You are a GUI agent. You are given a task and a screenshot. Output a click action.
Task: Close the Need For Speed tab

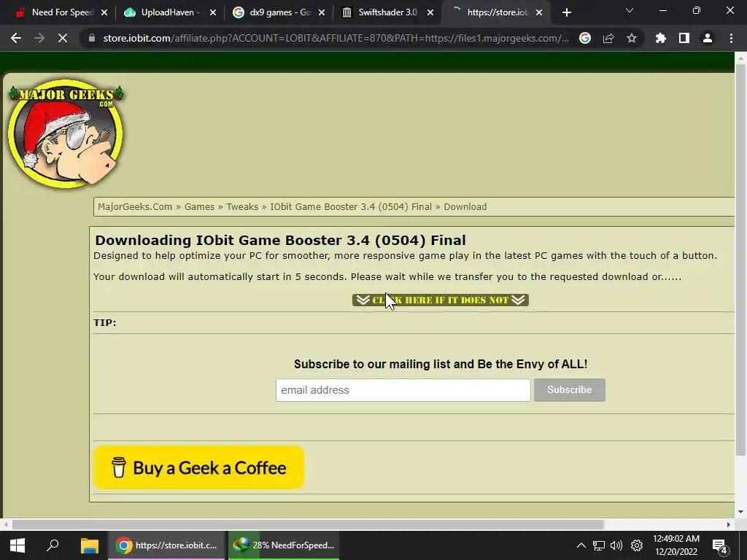104,12
